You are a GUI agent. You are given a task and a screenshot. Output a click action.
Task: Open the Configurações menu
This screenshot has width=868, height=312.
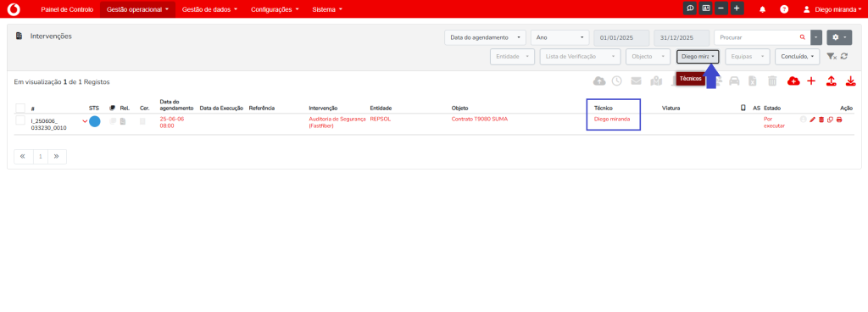[x=275, y=9]
